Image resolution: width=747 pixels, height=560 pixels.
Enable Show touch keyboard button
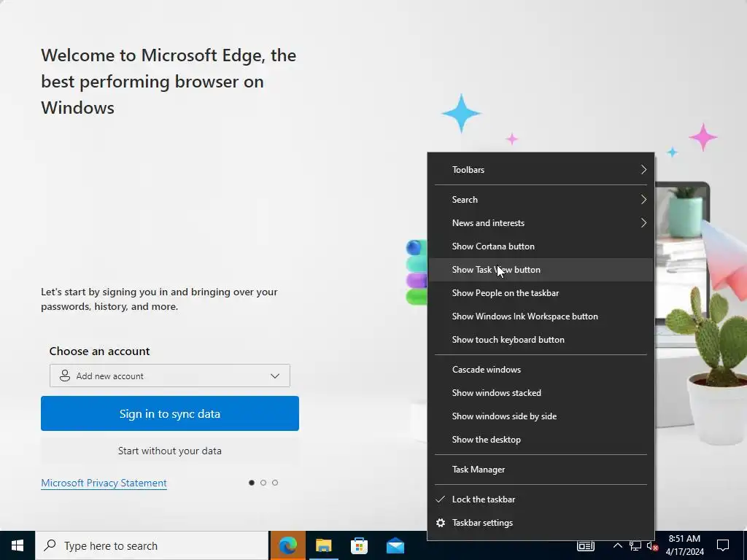[541, 340]
